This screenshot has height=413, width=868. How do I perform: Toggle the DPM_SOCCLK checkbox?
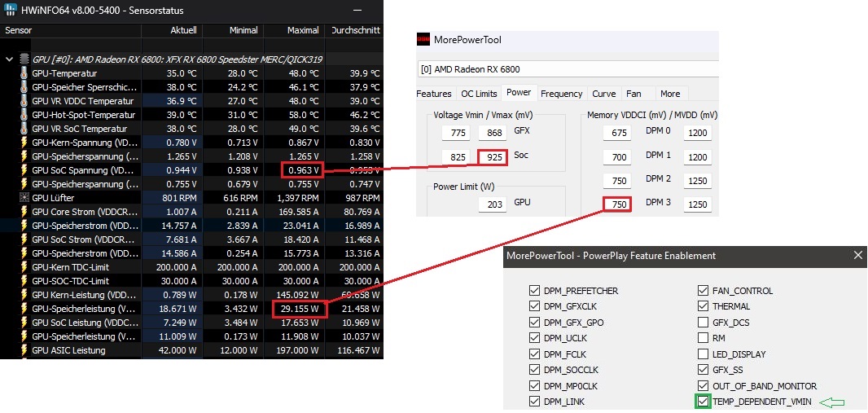(534, 370)
